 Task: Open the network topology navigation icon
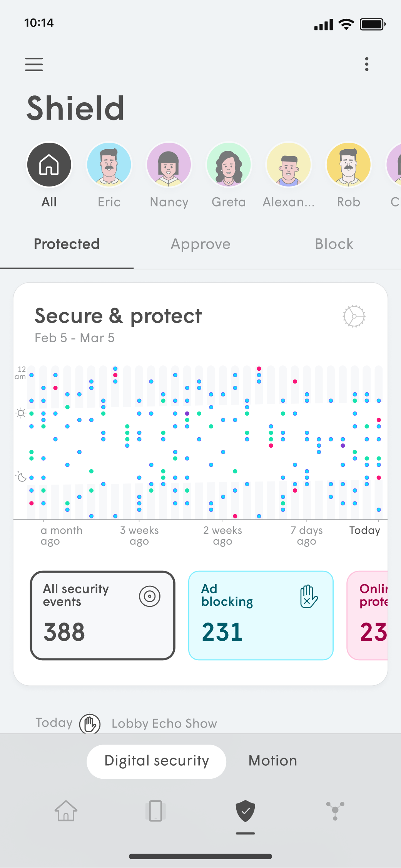335,811
